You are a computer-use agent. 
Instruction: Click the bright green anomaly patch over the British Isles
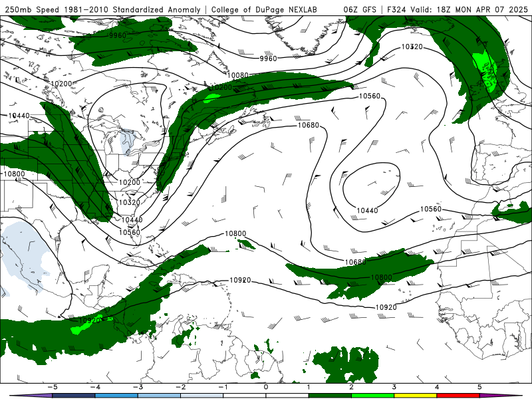click(x=486, y=71)
